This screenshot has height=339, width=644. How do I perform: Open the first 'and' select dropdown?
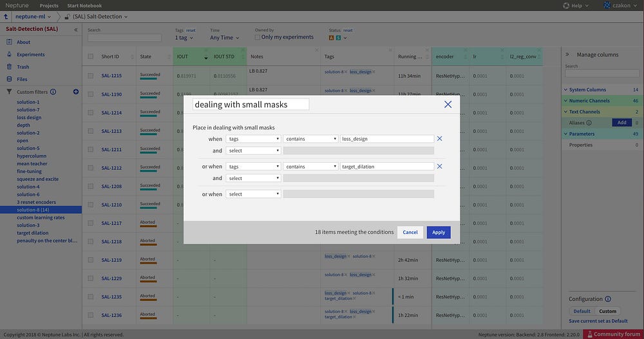(253, 151)
